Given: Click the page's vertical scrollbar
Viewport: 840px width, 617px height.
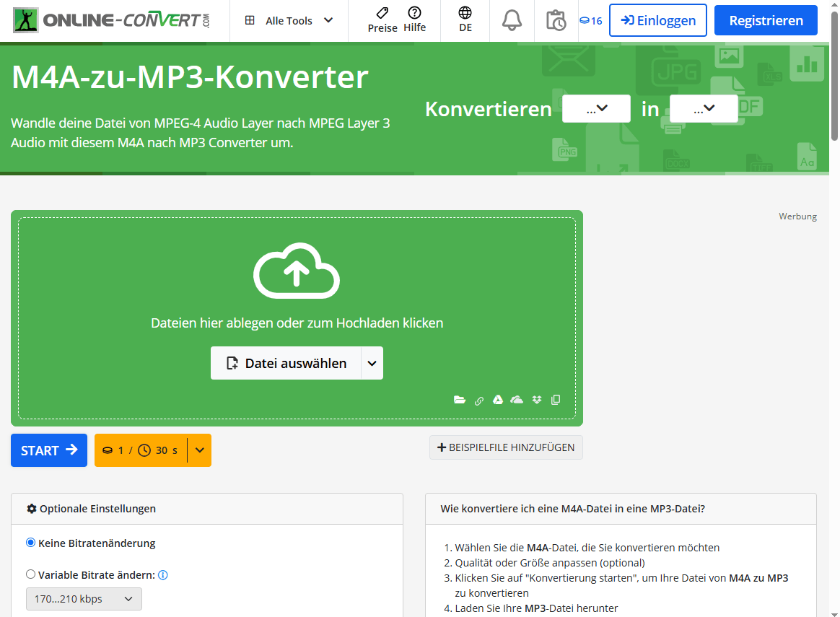Looking at the screenshot, I should [834, 72].
